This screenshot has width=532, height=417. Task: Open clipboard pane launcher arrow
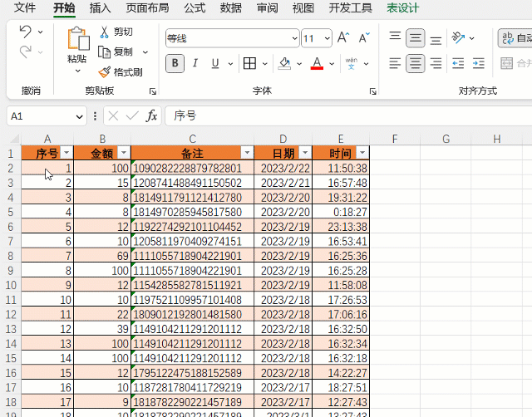pyautogui.click(x=153, y=91)
